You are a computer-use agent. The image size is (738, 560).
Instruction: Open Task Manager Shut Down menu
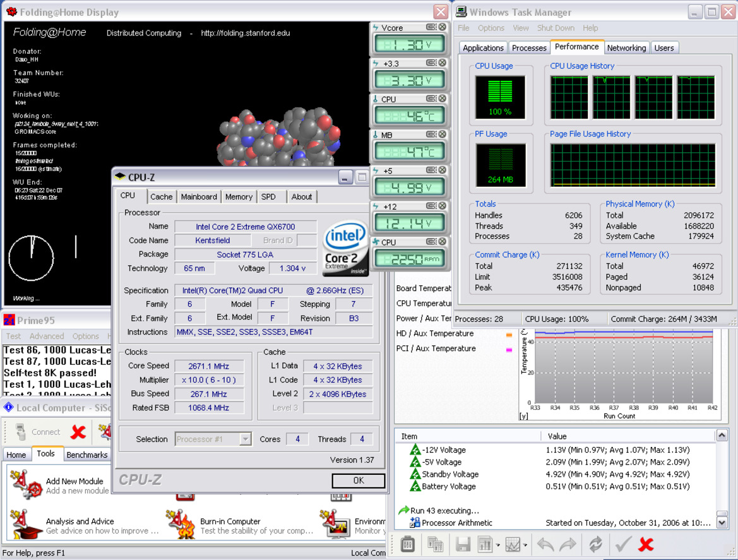pos(556,28)
